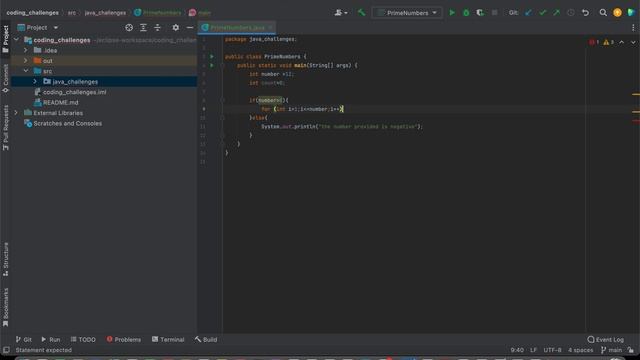Image resolution: width=640 pixels, height=360 pixels.
Task: Open the user account dropdown icon
Action: coord(341,13)
